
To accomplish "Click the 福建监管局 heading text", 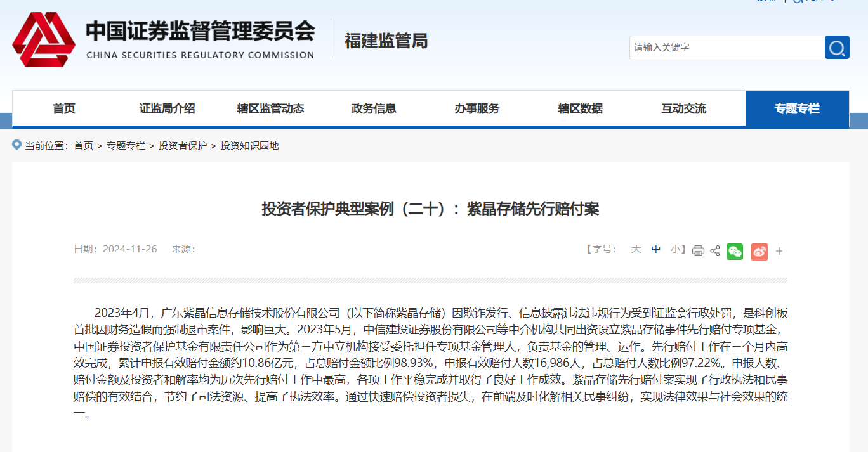I will (386, 41).
